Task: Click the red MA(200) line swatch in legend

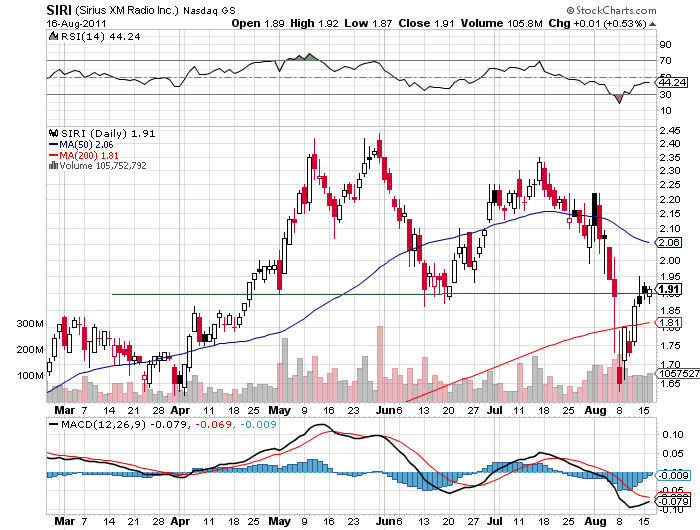Action: click(53, 155)
